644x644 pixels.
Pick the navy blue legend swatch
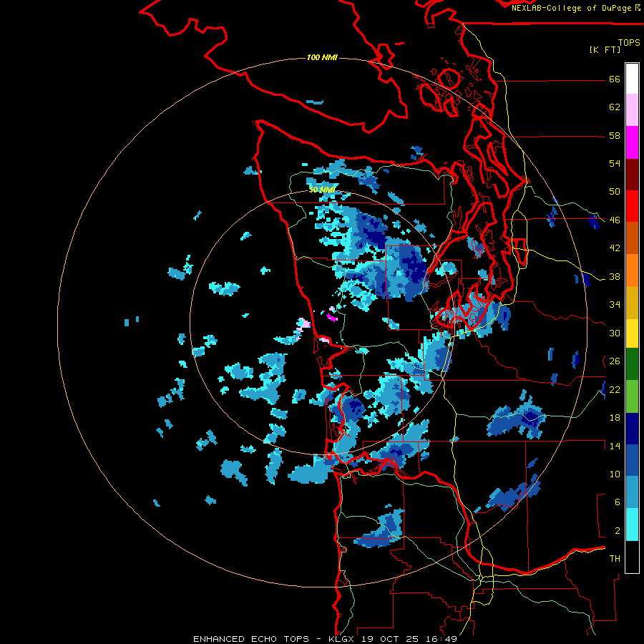click(x=632, y=429)
